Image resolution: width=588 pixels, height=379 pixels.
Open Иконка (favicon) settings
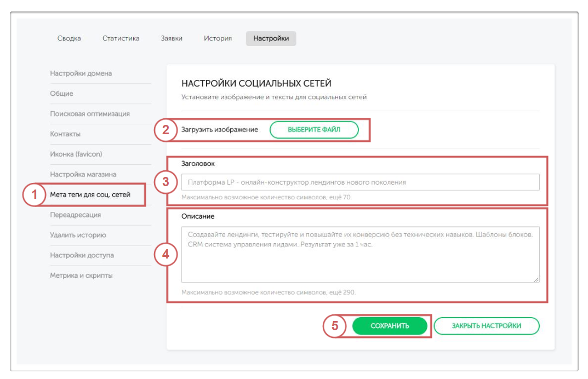(x=76, y=154)
